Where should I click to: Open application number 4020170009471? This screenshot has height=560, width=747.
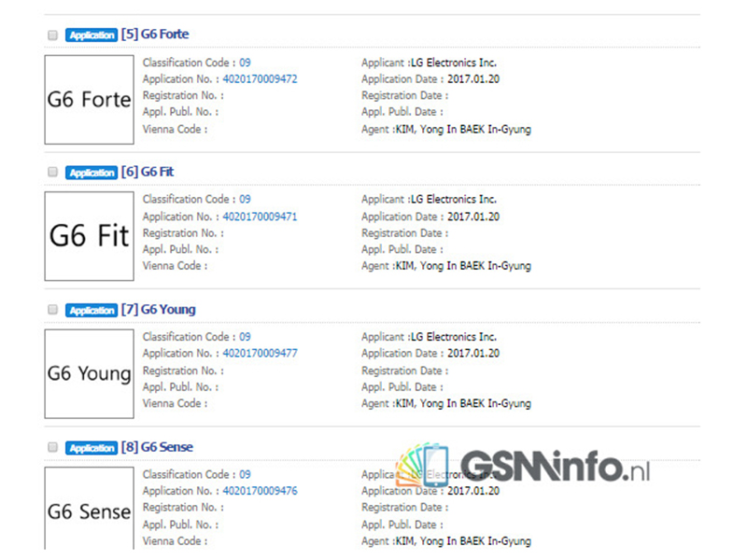(260, 217)
